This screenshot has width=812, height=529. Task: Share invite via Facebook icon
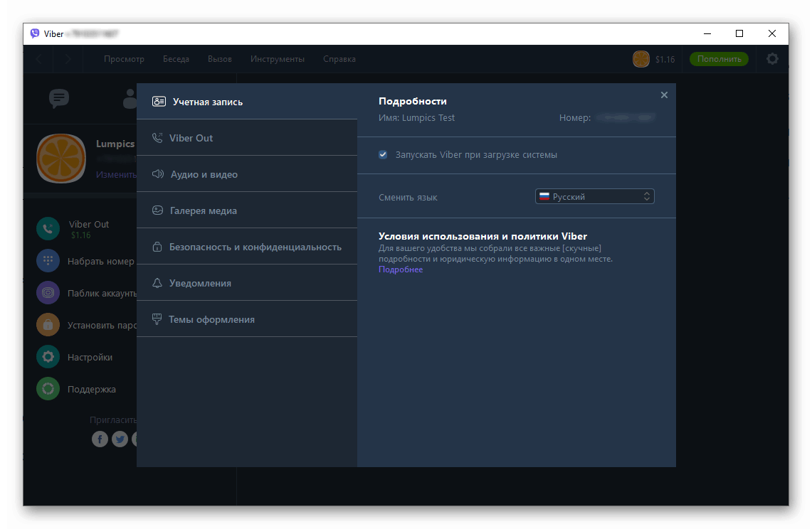pyautogui.click(x=100, y=439)
